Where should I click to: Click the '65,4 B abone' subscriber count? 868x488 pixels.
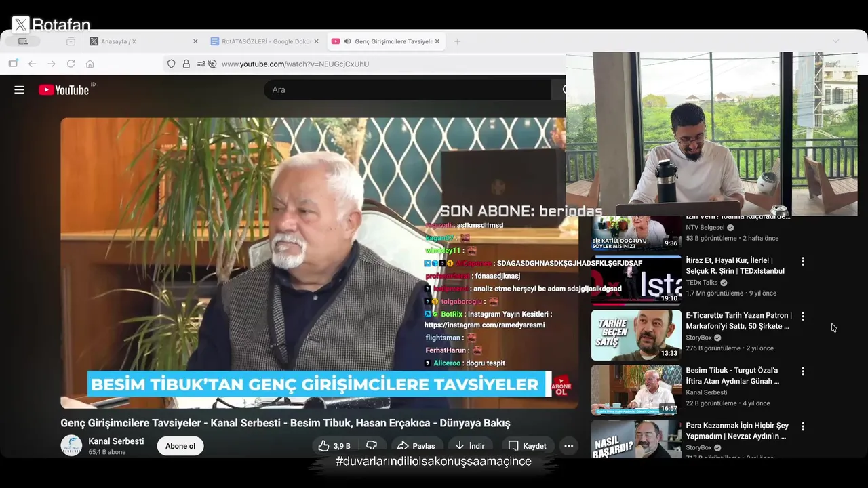[106, 452]
